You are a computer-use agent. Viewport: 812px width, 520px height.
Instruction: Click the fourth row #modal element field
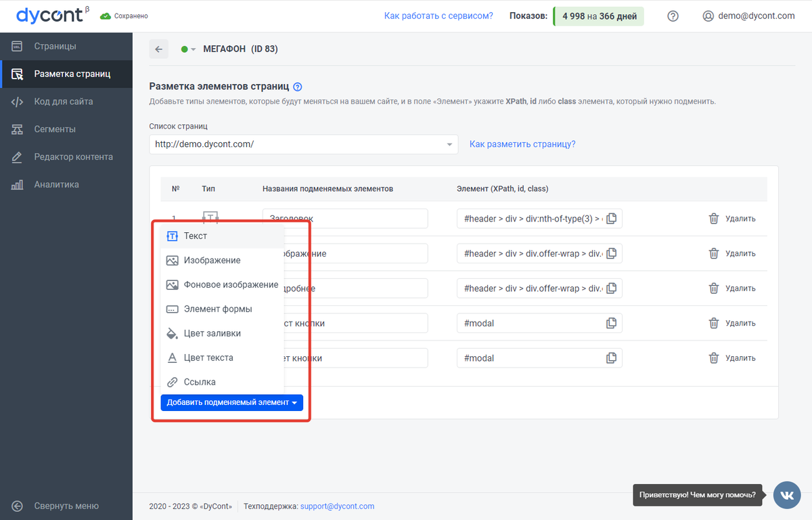531,323
